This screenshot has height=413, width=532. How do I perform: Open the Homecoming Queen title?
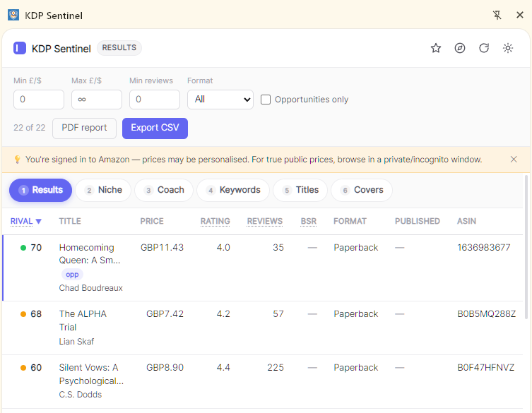90,253
